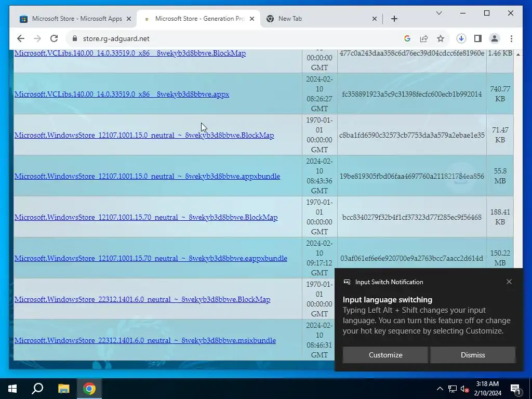This screenshot has width=532, height=399.
Task: Download WindowsStore 22312.1401.6.0 msixbundle link
Action: click(x=145, y=340)
